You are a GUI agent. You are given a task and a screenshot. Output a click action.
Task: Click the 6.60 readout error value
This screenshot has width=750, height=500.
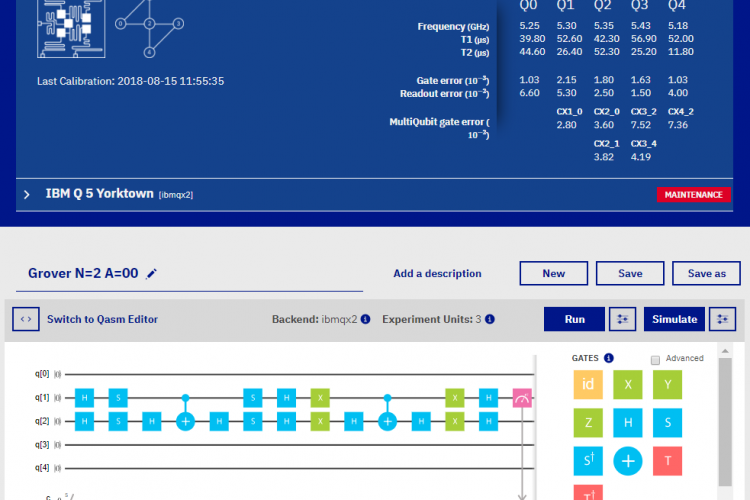pos(529,93)
